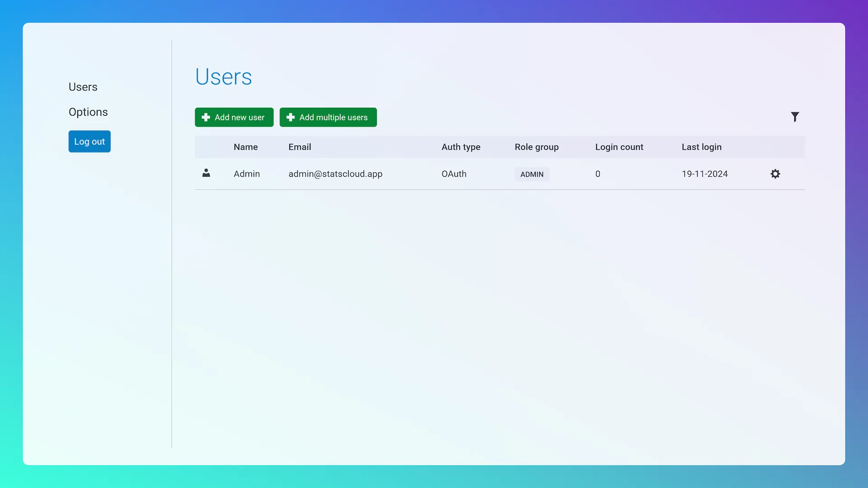
Task: Sort by the Name column header
Action: pyautogui.click(x=245, y=147)
